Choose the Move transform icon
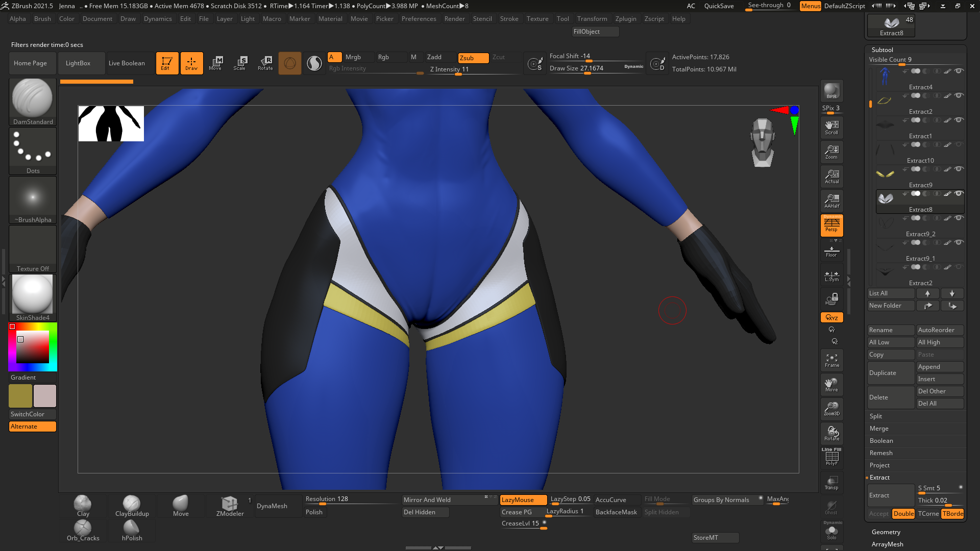This screenshot has width=980, height=551. (215, 63)
